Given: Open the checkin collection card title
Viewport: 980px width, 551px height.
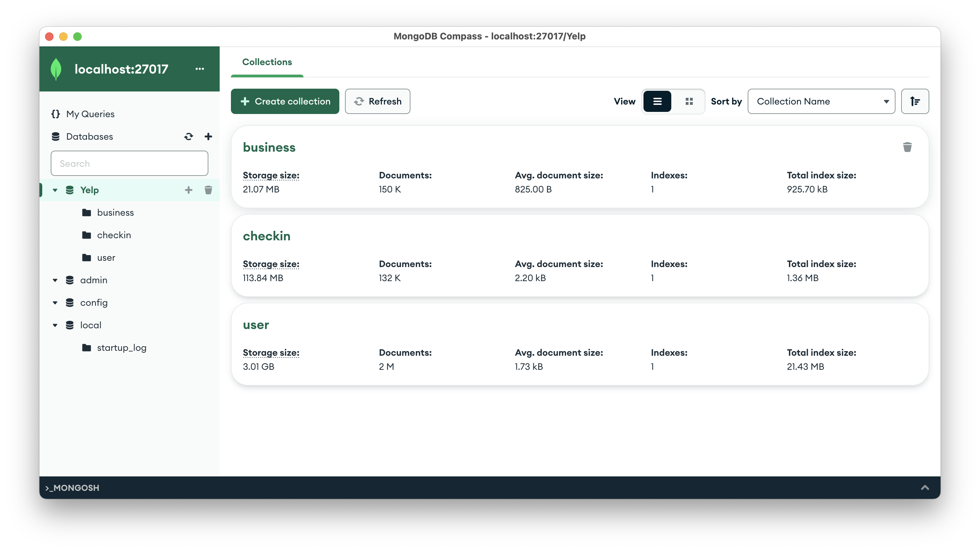Looking at the screenshot, I should coord(266,236).
